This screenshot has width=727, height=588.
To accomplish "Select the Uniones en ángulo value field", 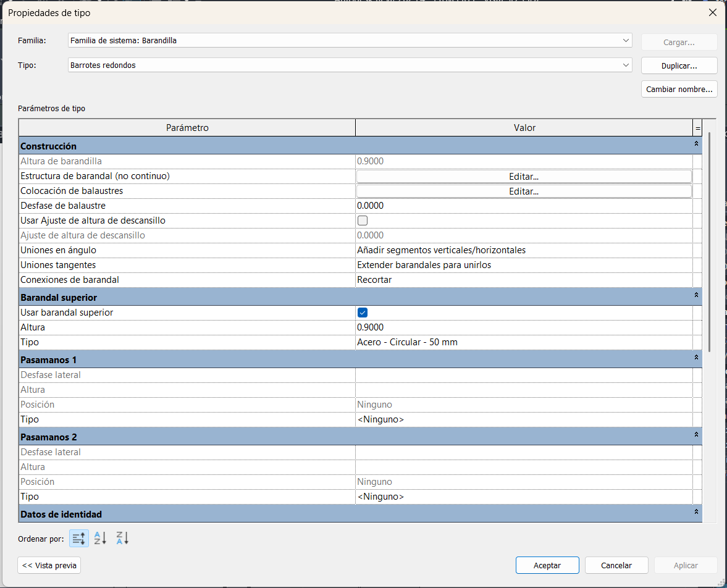I will click(x=523, y=250).
